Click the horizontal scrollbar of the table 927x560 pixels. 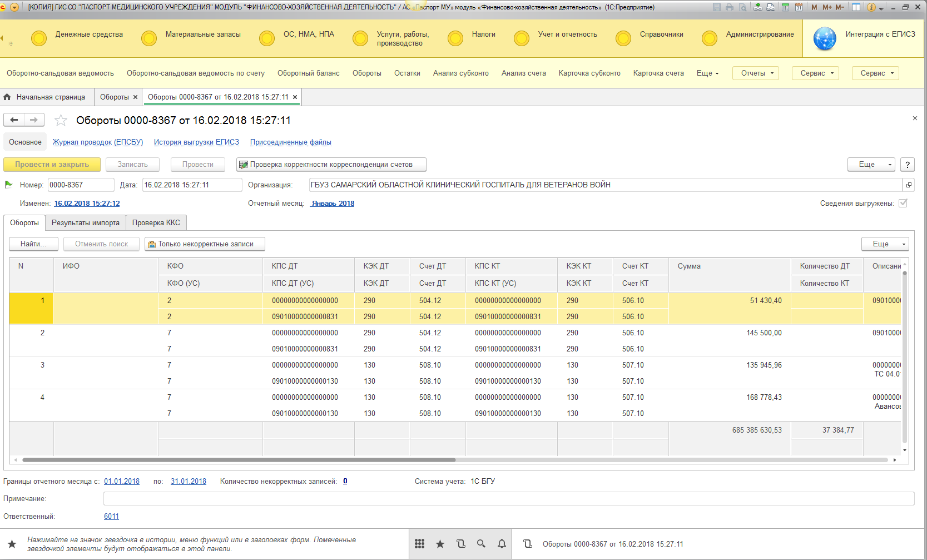tap(239, 460)
